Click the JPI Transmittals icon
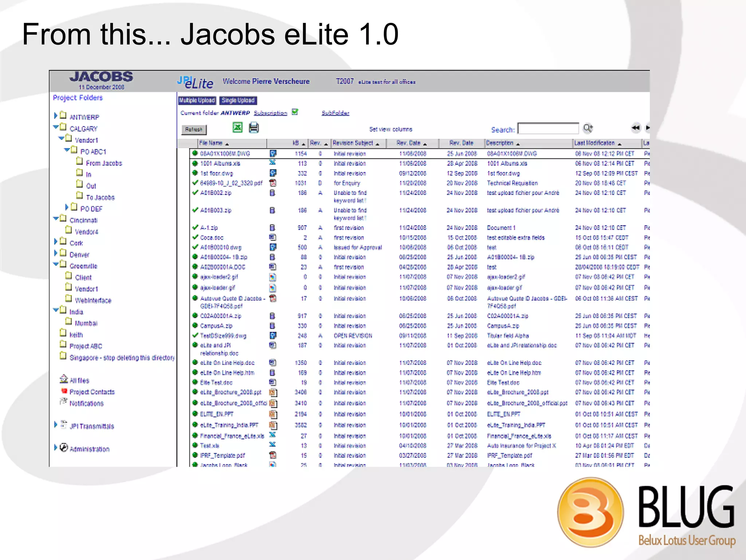The width and height of the screenshot is (746, 560). (64, 424)
